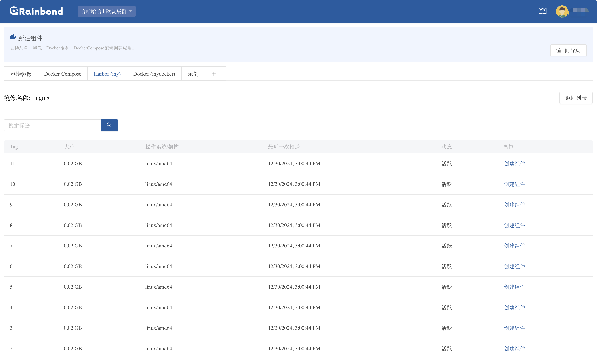Click the user avatar icon
The image size is (597, 364).
click(562, 11)
